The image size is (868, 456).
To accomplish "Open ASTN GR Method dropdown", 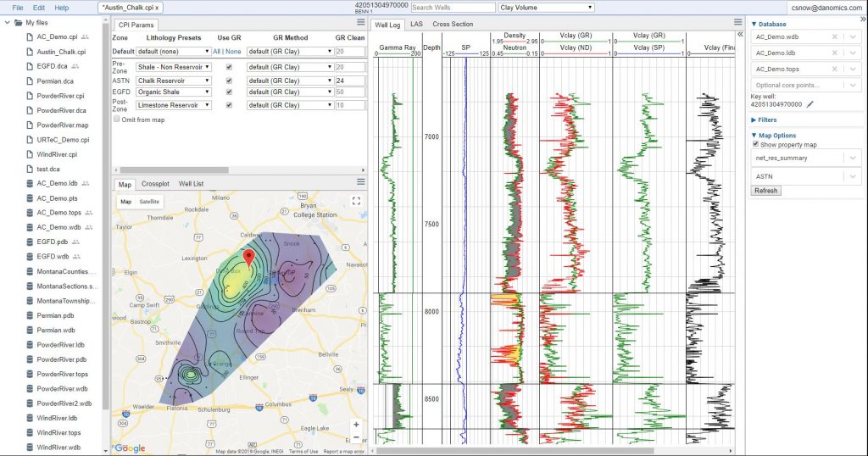I will point(290,81).
